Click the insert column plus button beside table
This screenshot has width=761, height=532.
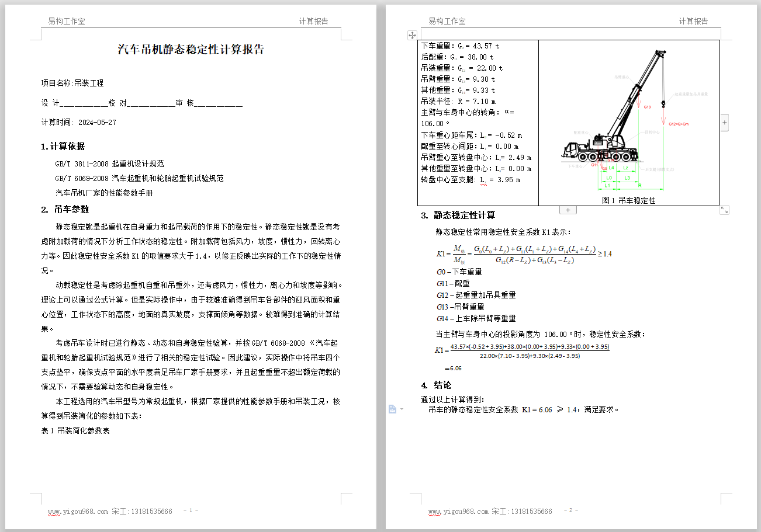(725, 123)
